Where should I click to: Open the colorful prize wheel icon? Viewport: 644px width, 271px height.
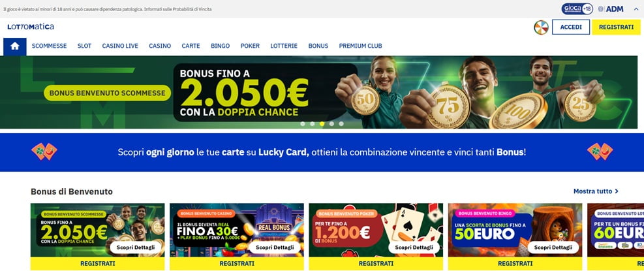(x=541, y=27)
